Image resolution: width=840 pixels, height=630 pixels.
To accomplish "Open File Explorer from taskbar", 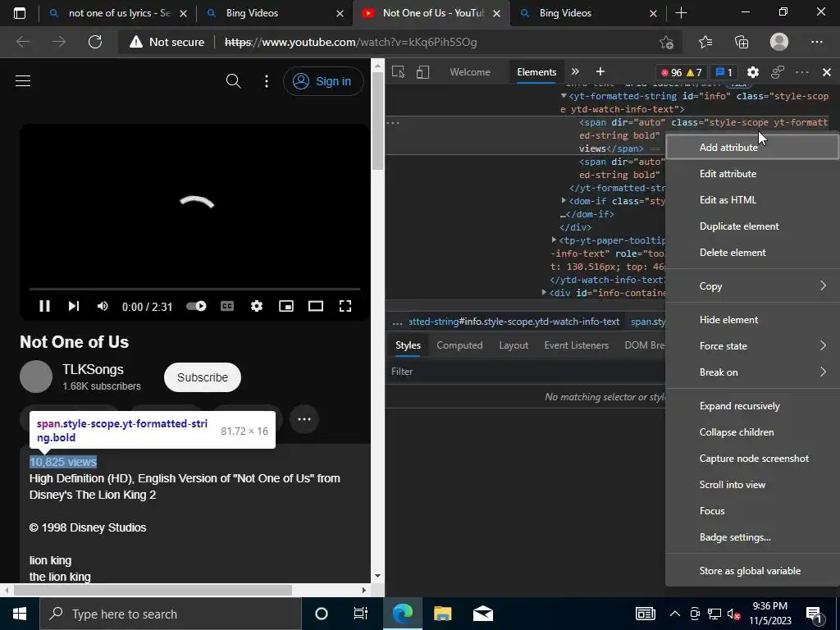I will click(x=442, y=614).
